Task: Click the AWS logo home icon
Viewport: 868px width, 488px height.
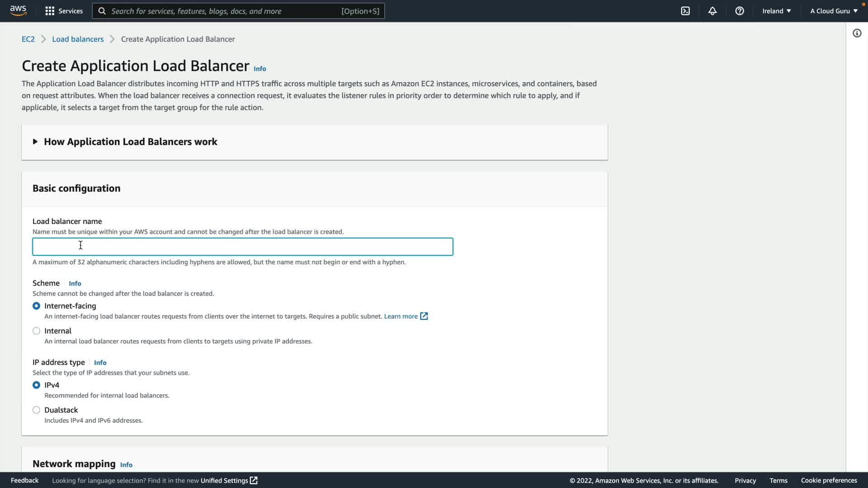Action: click(x=18, y=10)
